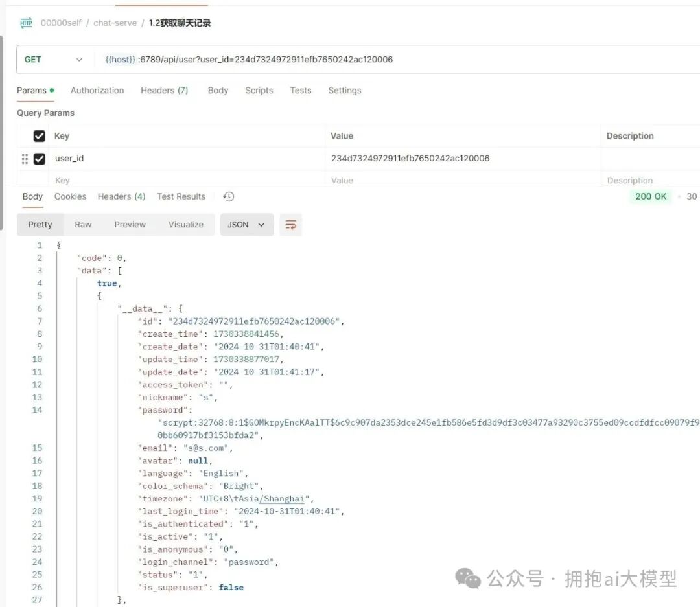Screen dimensions: 700x607
Task: Click the HTTP request type icon
Action: (25, 22)
